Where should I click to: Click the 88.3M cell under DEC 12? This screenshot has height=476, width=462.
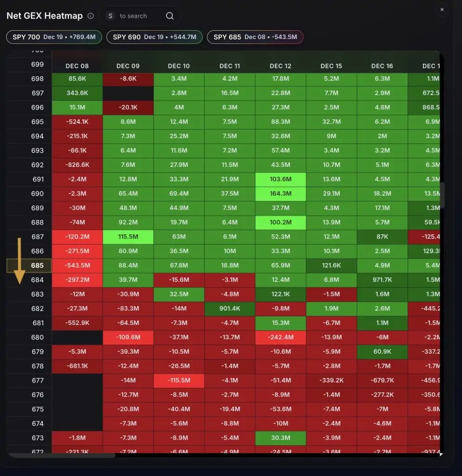click(x=280, y=122)
